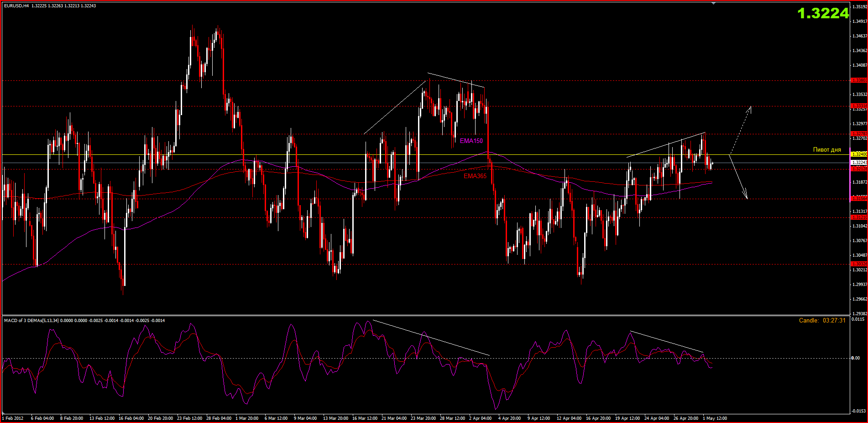Click the '13 Feb 12:00' time label

click(x=102, y=418)
